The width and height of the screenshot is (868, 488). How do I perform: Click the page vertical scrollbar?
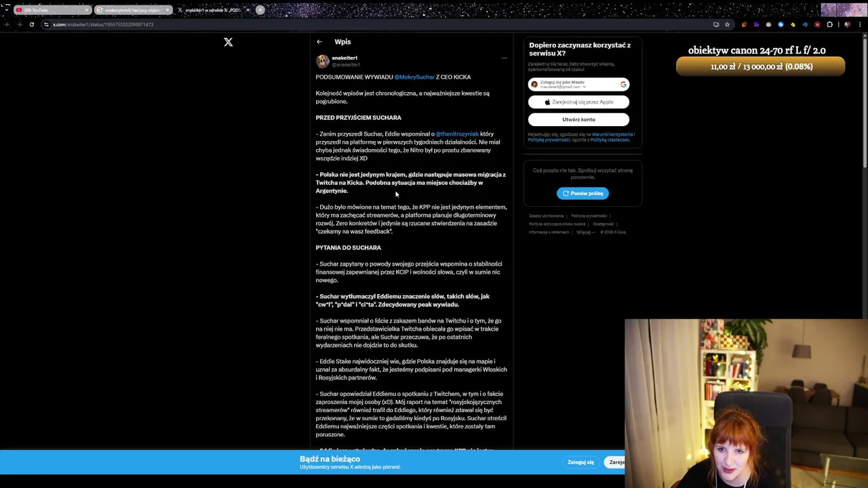point(864,102)
